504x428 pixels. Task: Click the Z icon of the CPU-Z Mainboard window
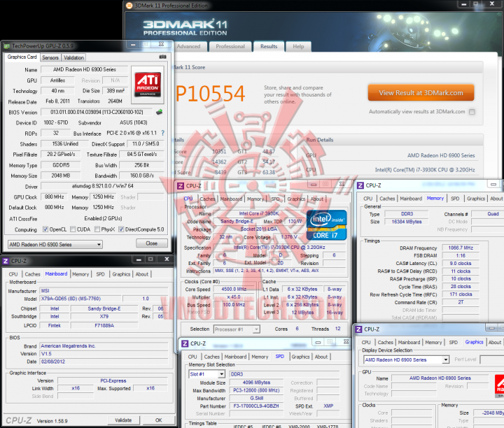click(x=6, y=261)
